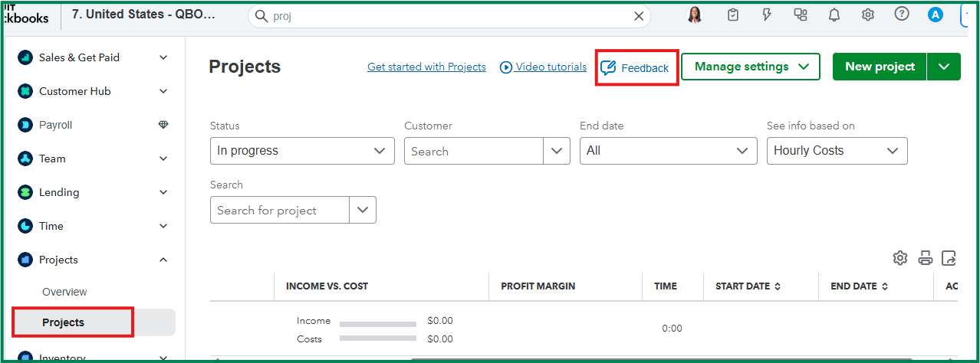
Task: Clear the search box with X
Action: coord(639,16)
